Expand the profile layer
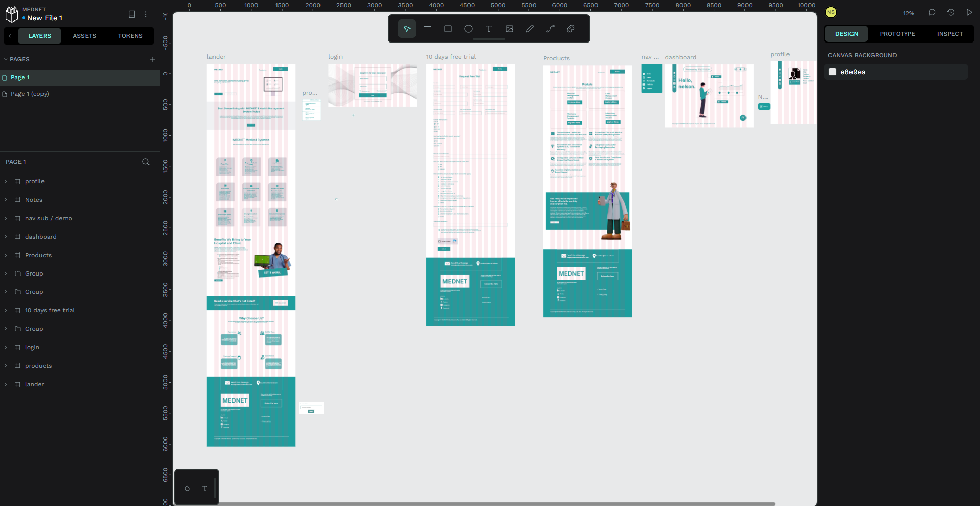Screen dimensions: 980x506 pos(6,181)
